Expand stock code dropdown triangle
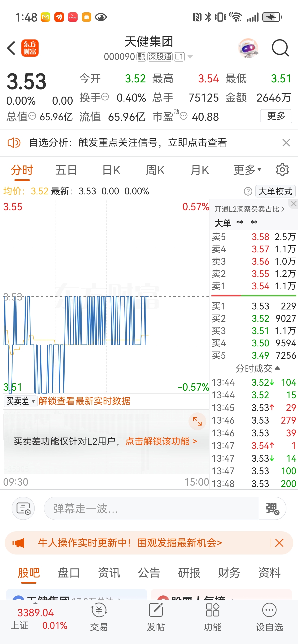 [190, 57]
